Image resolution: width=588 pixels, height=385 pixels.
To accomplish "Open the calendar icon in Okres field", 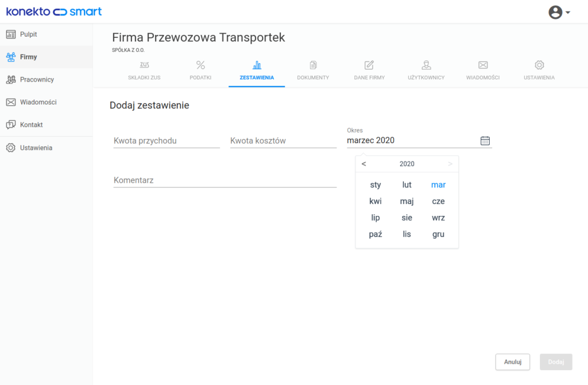I will [485, 141].
